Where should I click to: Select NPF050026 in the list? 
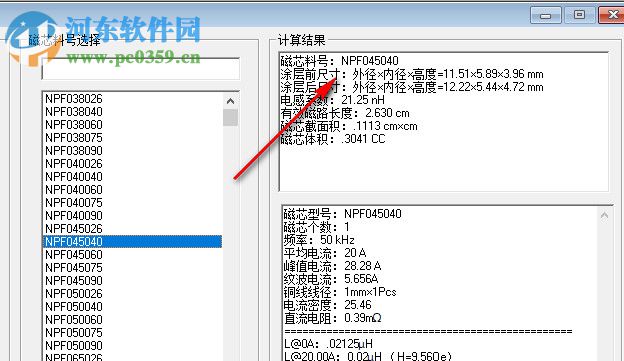[x=74, y=294]
